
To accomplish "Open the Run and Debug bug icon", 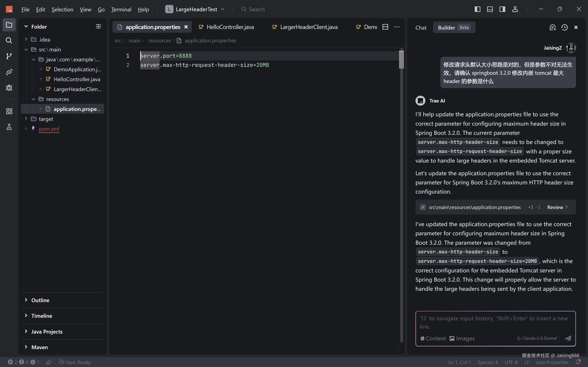I will [9, 88].
